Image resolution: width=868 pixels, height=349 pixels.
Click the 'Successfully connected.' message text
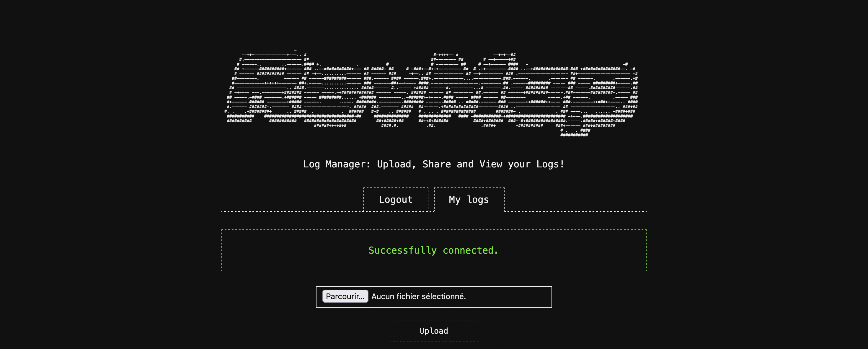[x=433, y=250]
